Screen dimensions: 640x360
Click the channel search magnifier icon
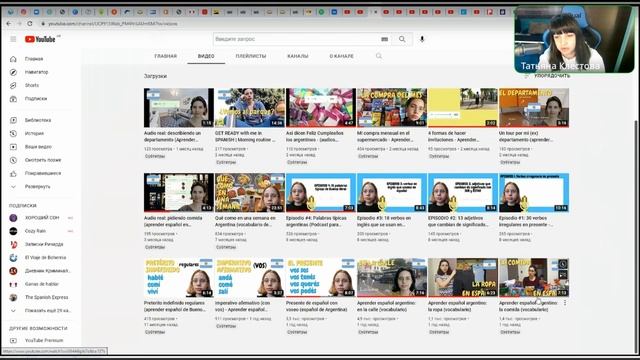tap(379, 56)
